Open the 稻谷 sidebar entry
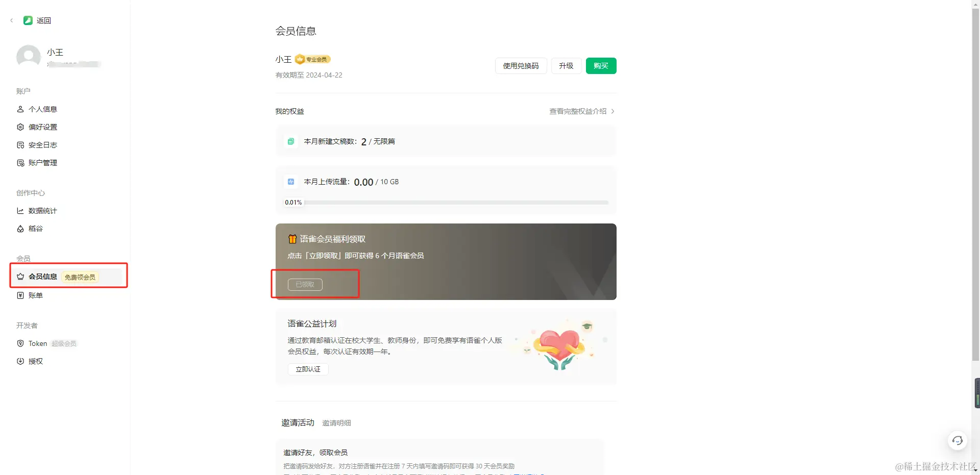The height and width of the screenshot is (475, 980). [x=36, y=229]
